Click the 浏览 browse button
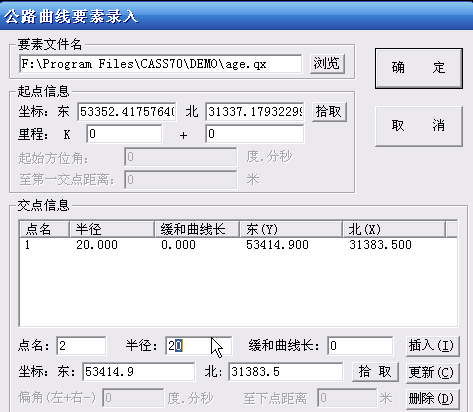Screen dimensions: 473x412 [x=327, y=64]
